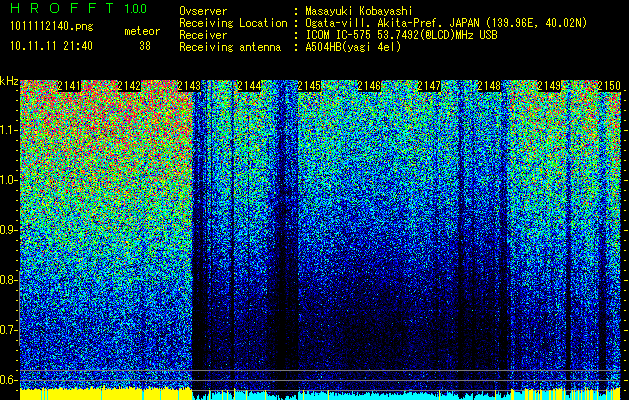Viewport: 629px width, 400px height.
Task: Click the 2141 time marker
Action: coord(69,86)
